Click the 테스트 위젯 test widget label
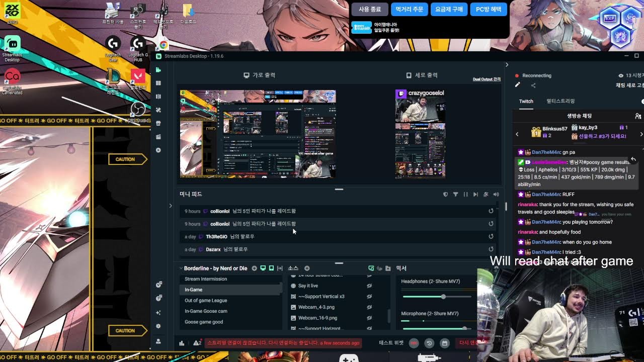 391,343
